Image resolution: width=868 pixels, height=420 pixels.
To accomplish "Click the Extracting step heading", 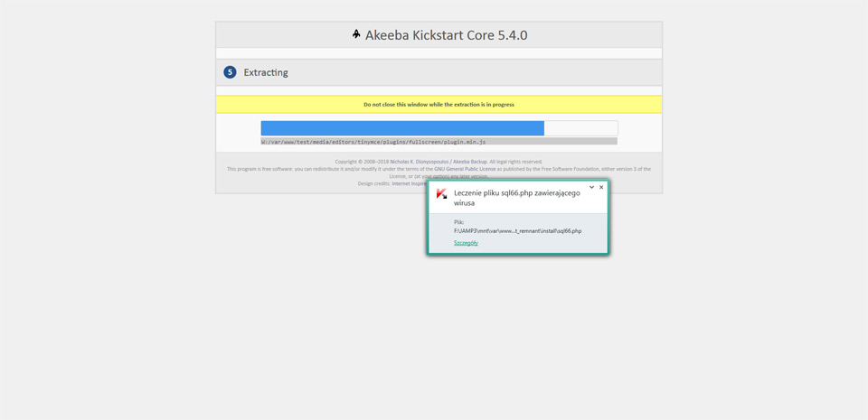I will tap(266, 72).
